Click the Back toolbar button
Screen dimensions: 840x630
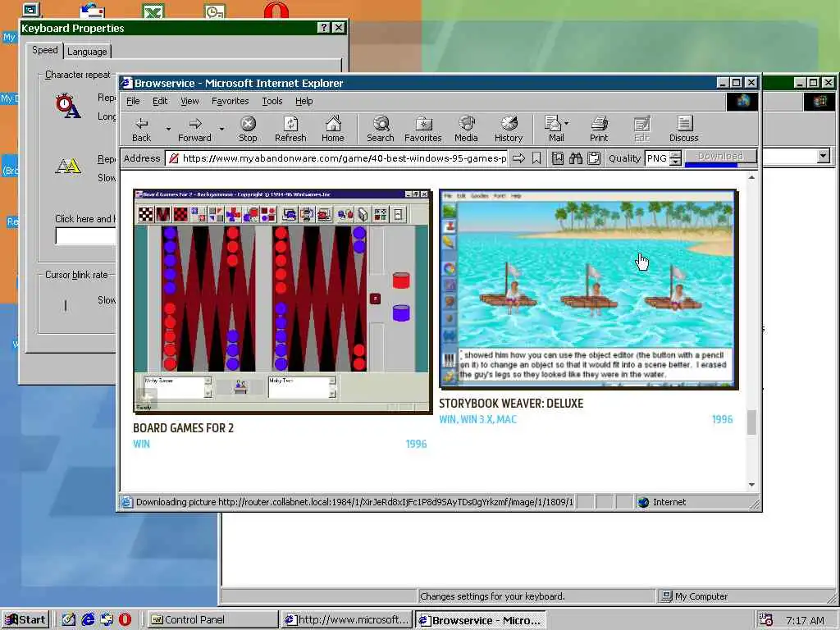point(141,129)
